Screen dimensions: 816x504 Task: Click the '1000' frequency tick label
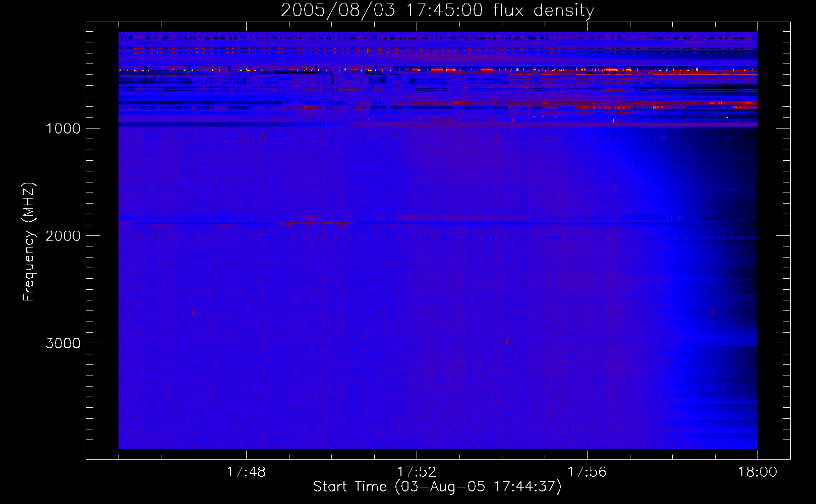click(x=63, y=129)
